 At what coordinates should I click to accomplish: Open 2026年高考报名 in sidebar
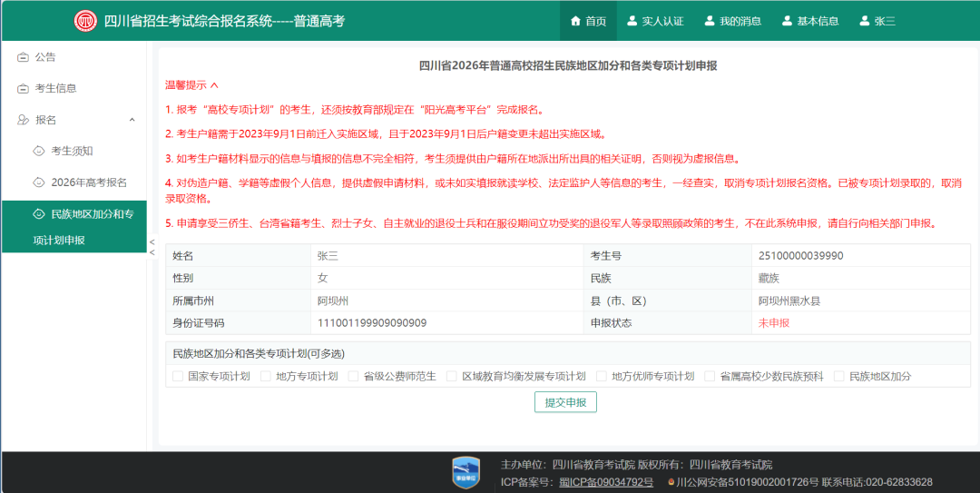pos(88,182)
